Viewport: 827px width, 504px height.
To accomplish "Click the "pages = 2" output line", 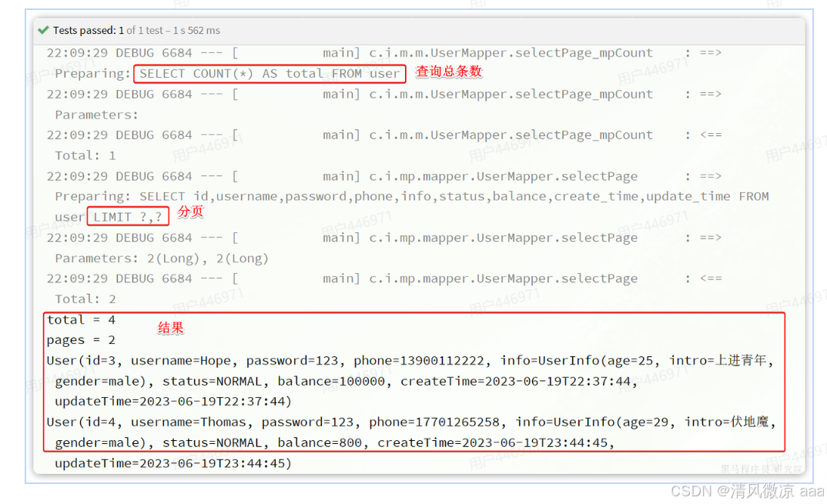I will (x=81, y=340).
